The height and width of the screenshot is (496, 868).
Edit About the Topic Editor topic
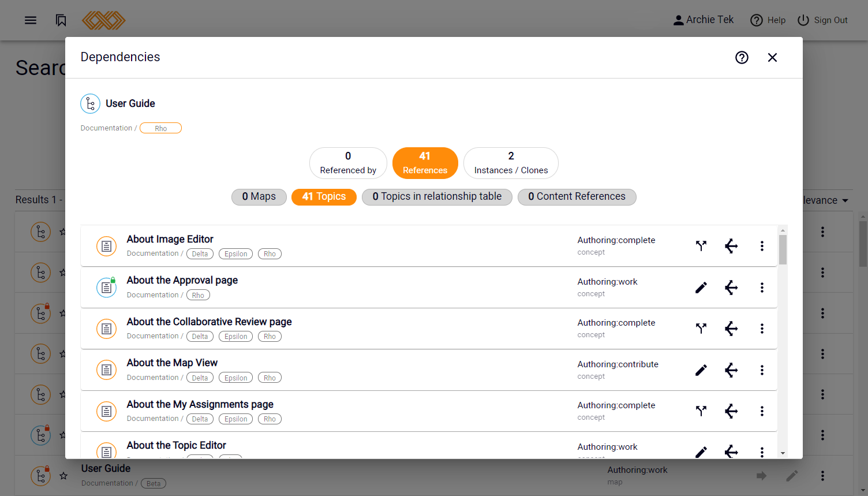point(701,452)
